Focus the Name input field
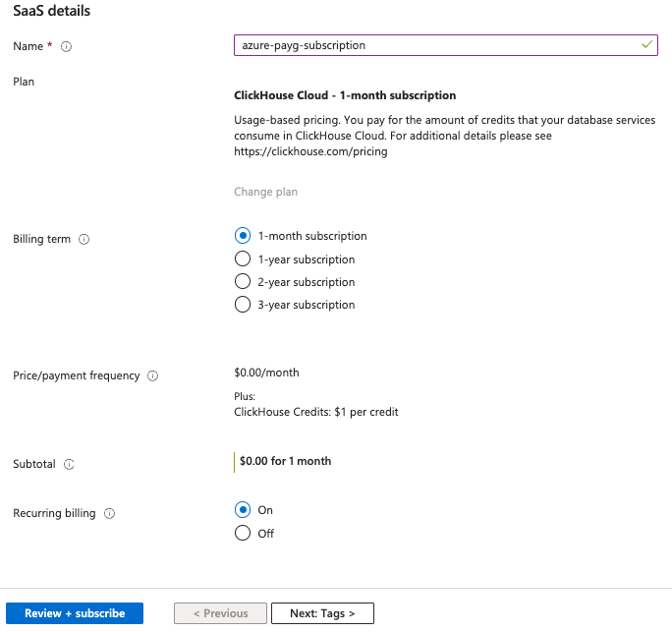 (432, 45)
